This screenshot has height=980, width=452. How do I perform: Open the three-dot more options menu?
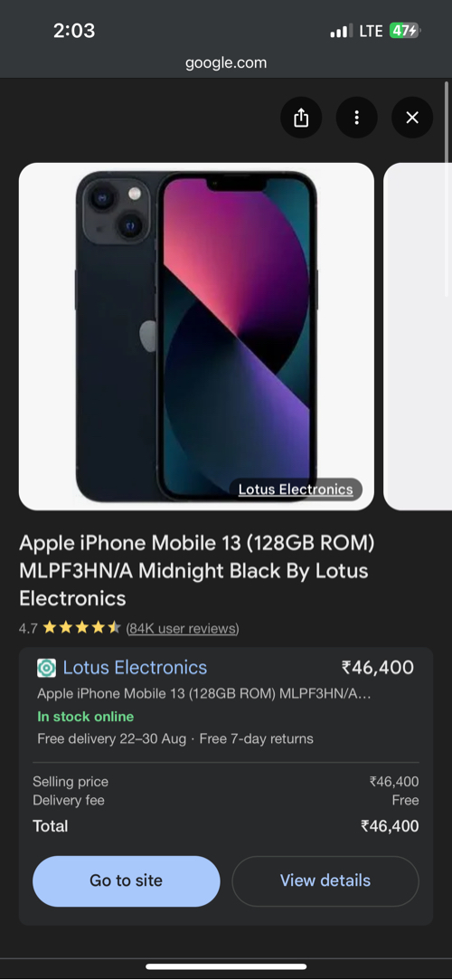click(356, 118)
